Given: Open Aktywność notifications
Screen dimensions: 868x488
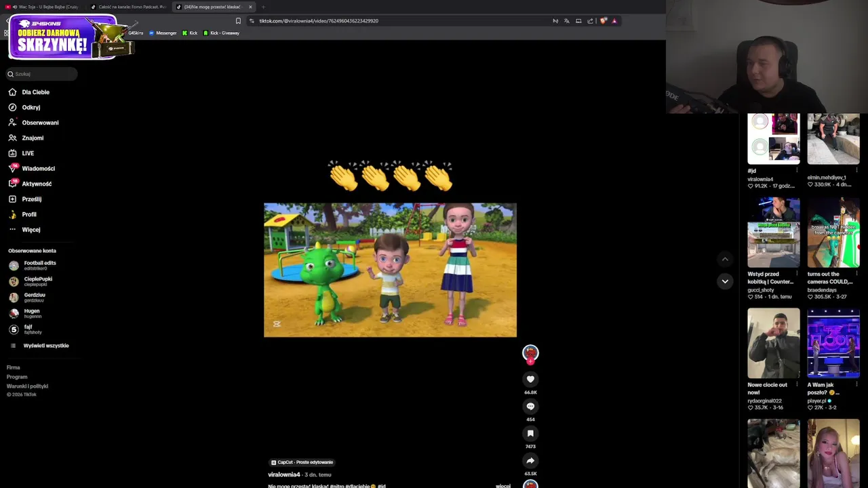Looking at the screenshot, I should (x=30, y=184).
